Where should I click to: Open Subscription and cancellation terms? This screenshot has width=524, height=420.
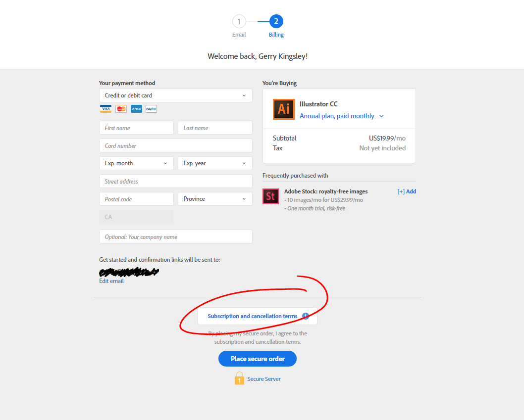click(253, 316)
